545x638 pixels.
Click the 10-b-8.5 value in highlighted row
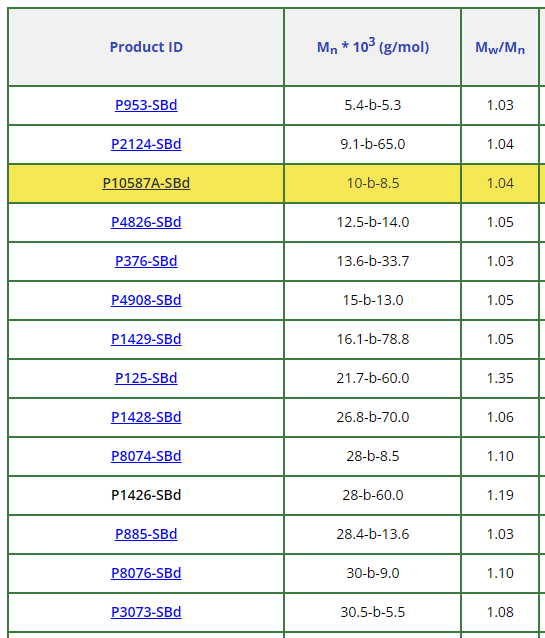point(373,183)
